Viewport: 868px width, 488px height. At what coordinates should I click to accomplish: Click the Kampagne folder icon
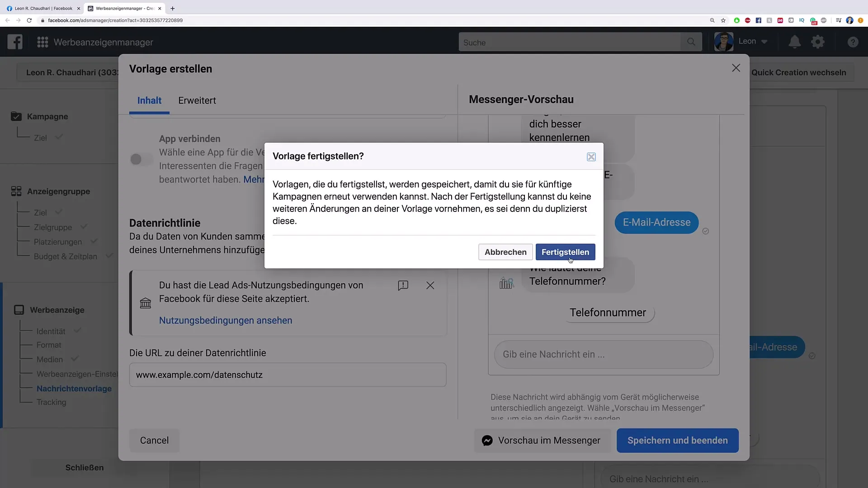(x=16, y=116)
